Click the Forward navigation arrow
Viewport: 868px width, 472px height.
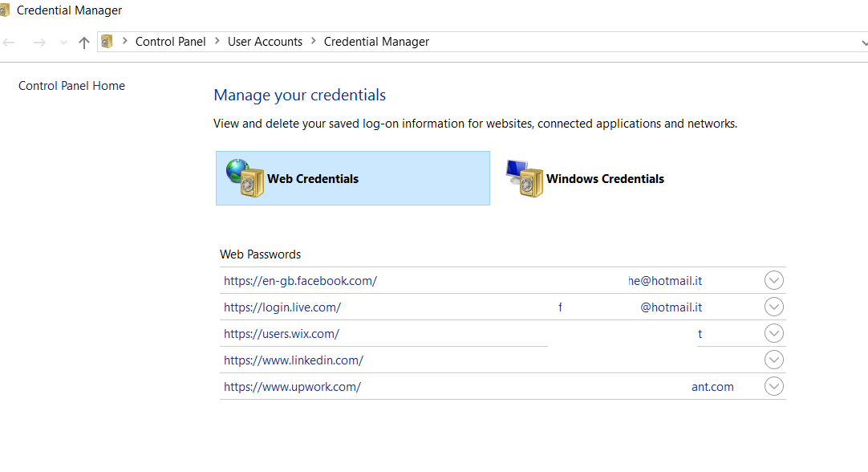(39, 42)
